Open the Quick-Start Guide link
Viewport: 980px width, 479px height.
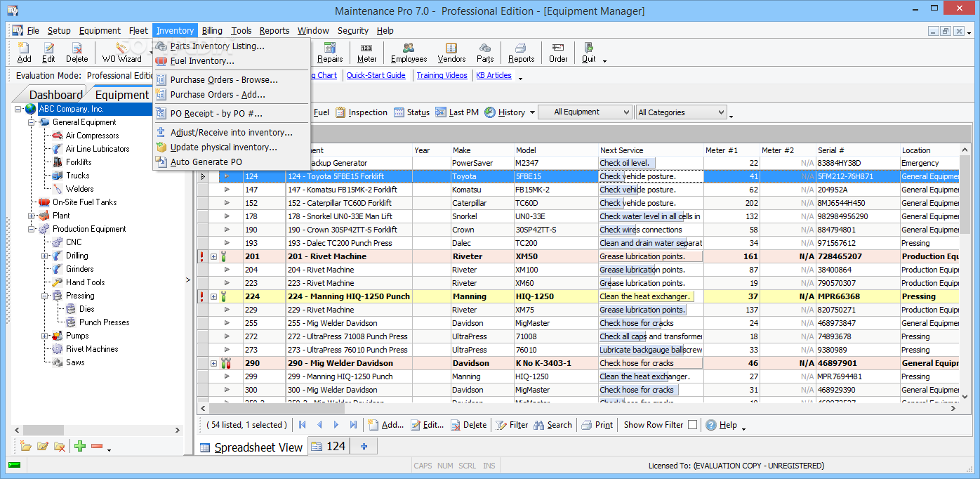(376, 75)
